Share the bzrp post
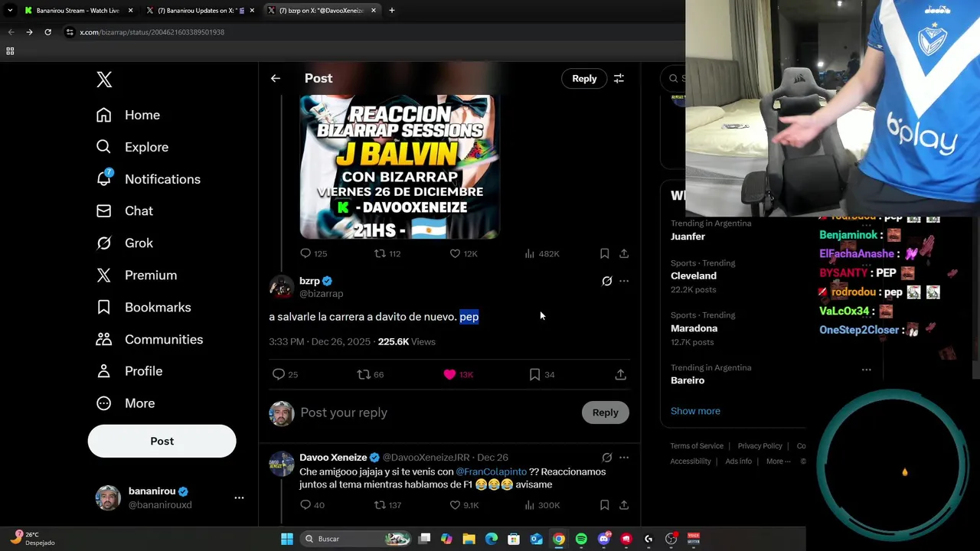This screenshot has width=980, height=551. (620, 374)
